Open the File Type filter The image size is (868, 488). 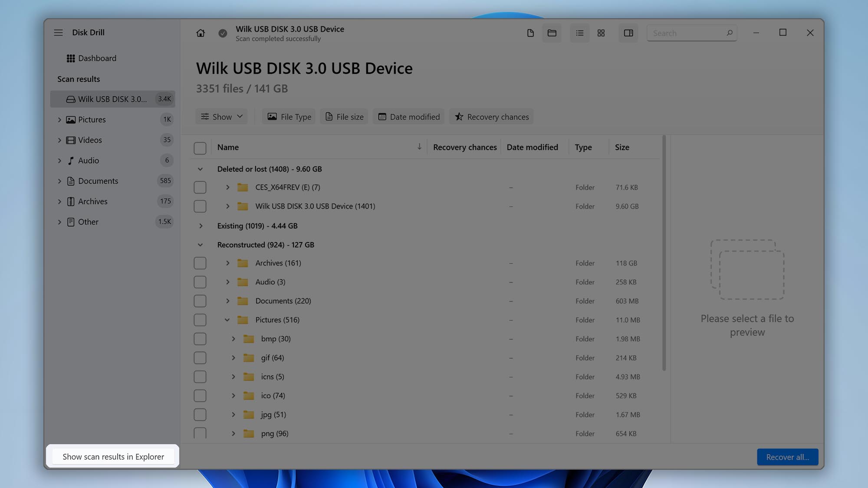(289, 117)
